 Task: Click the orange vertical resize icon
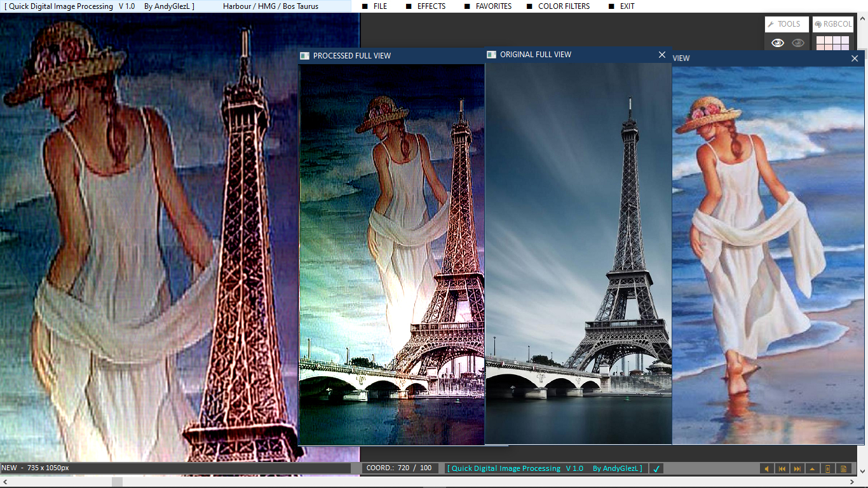827,469
